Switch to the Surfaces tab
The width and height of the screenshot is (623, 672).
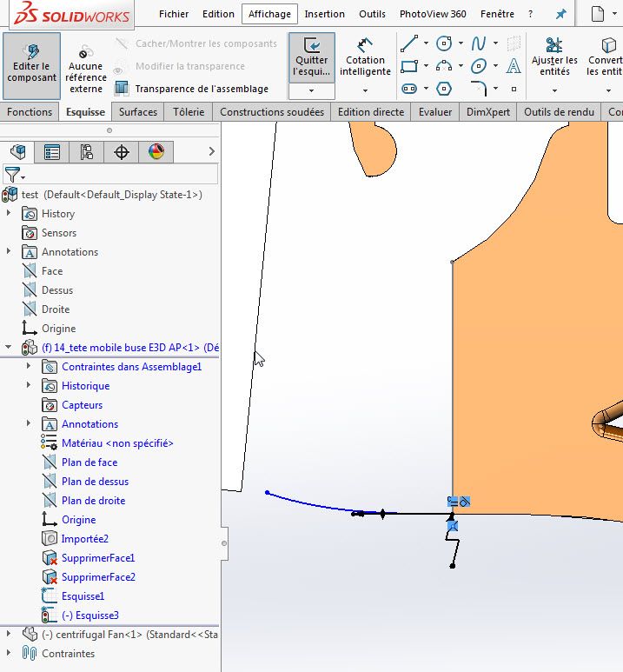coord(138,112)
